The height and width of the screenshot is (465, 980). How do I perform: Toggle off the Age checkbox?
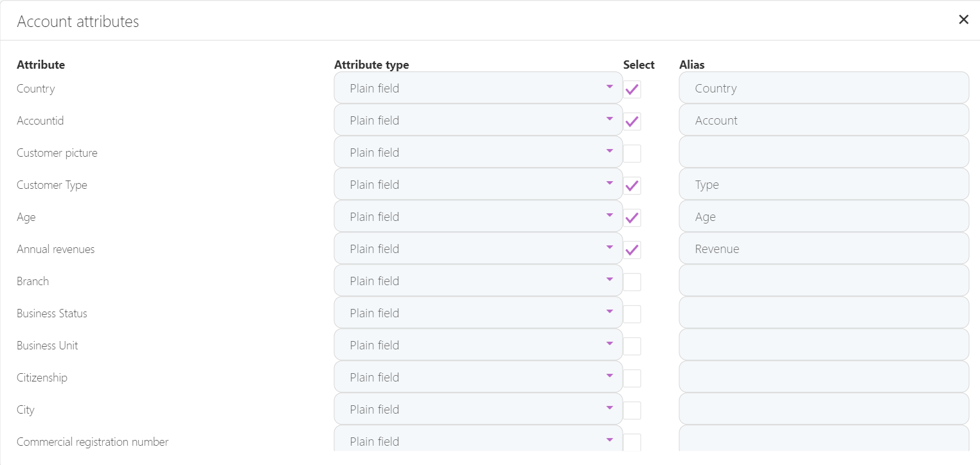[x=632, y=218]
